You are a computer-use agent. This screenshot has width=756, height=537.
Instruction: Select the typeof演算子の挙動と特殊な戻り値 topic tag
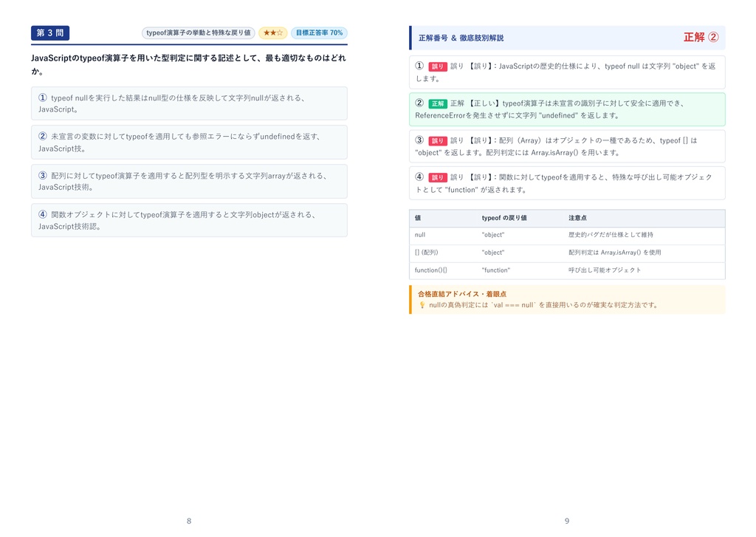(x=198, y=33)
